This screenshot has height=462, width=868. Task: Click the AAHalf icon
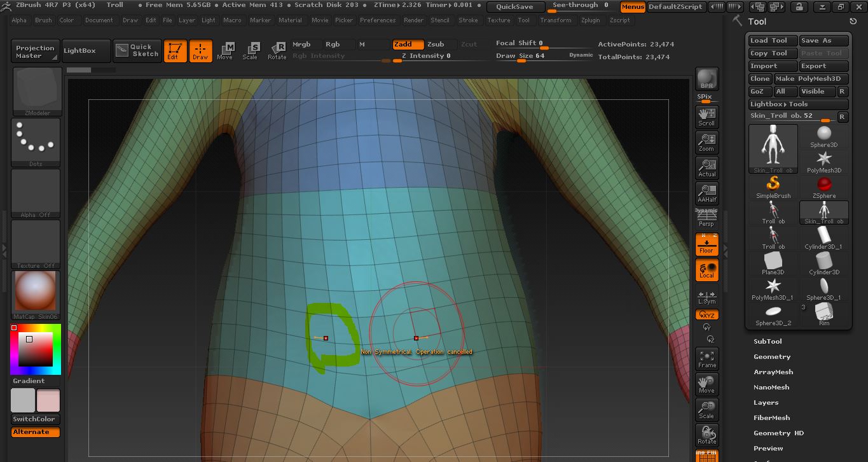click(706, 193)
